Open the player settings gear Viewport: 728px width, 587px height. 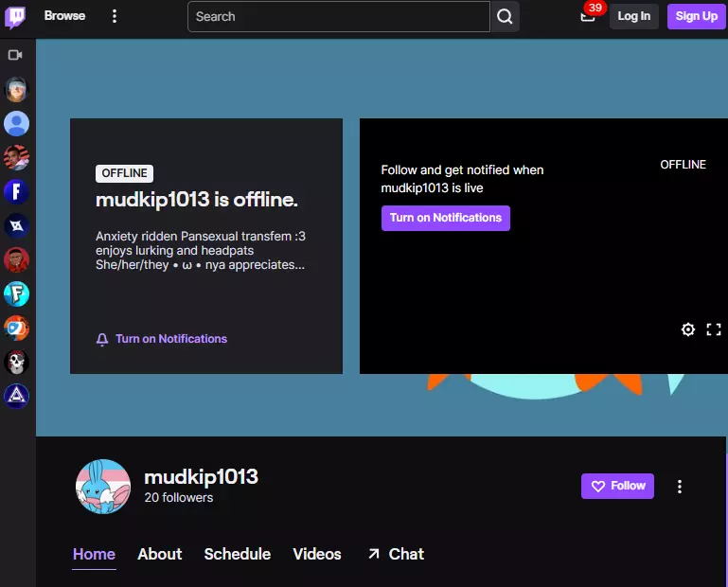click(688, 329)
